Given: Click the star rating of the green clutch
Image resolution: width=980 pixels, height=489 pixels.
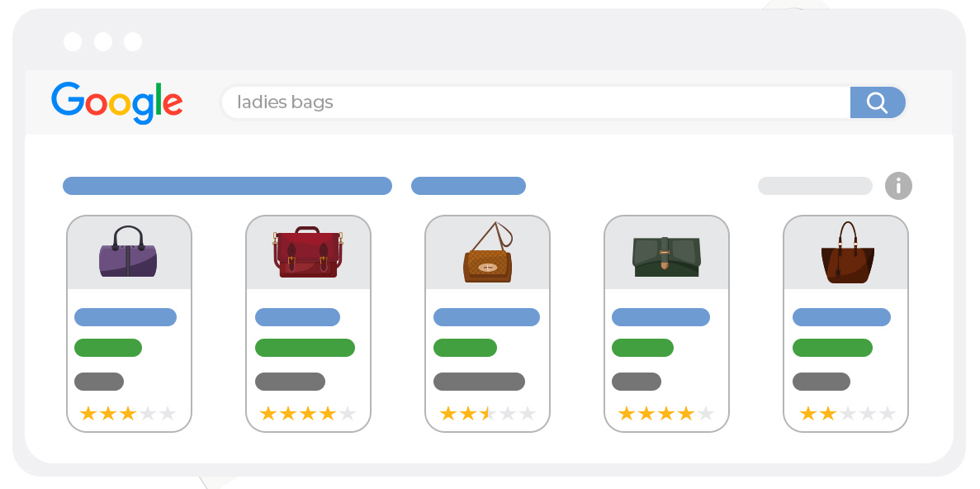Looking at the screenshot, I should click(x=666, y=413).
